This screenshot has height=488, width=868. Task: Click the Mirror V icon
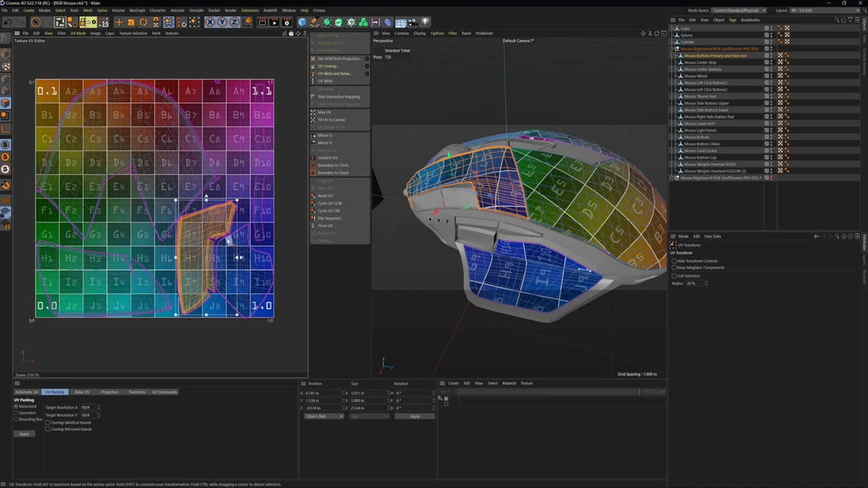pos(312,142)
